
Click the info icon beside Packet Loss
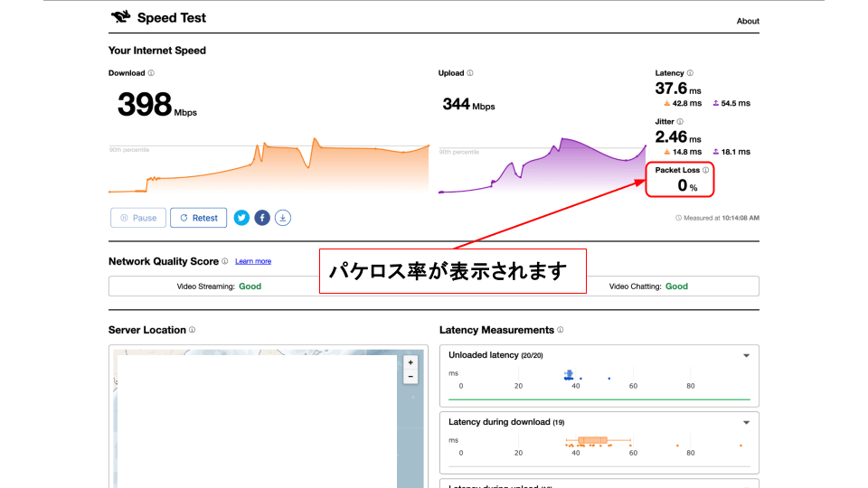tap(706, 170)
